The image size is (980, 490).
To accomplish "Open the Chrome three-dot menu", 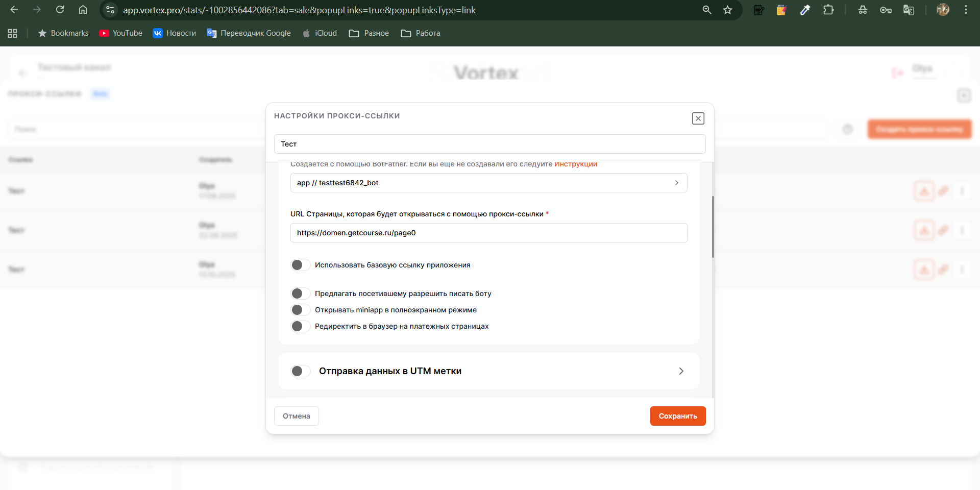I will click(x=966, y=10).
